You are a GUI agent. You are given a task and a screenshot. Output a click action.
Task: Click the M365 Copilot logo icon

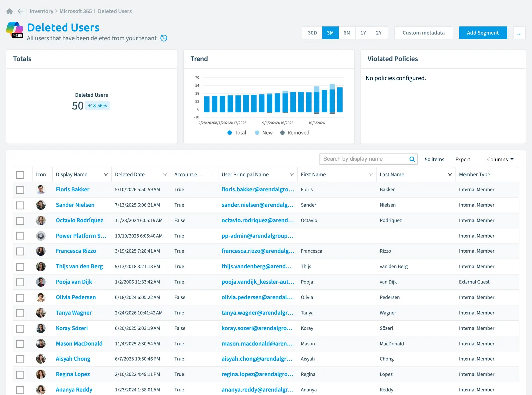(15, 30)
